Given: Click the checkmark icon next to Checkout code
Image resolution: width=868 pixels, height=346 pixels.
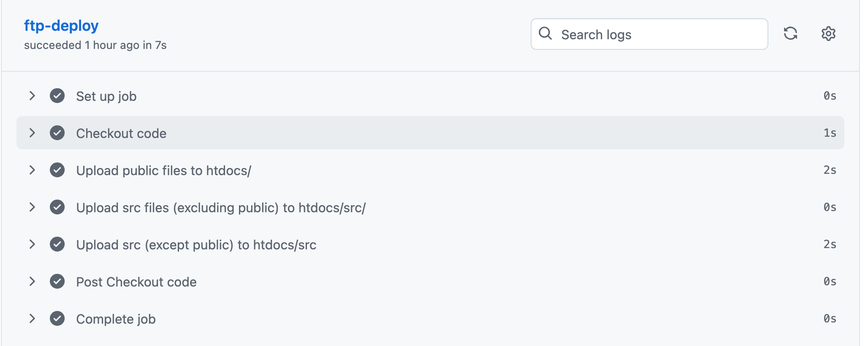Looking at the screenshot, I should coord(57,133).
